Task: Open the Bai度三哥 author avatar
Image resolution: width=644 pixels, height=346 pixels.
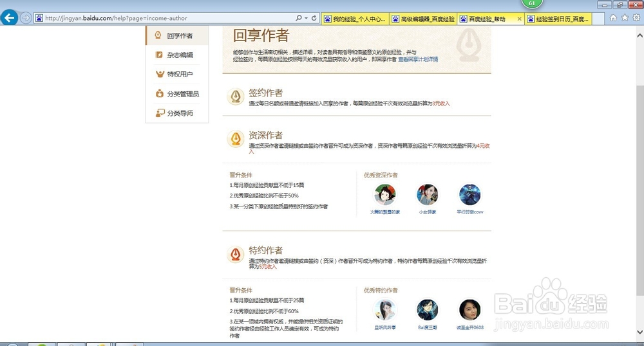Action: pos(427,309)
